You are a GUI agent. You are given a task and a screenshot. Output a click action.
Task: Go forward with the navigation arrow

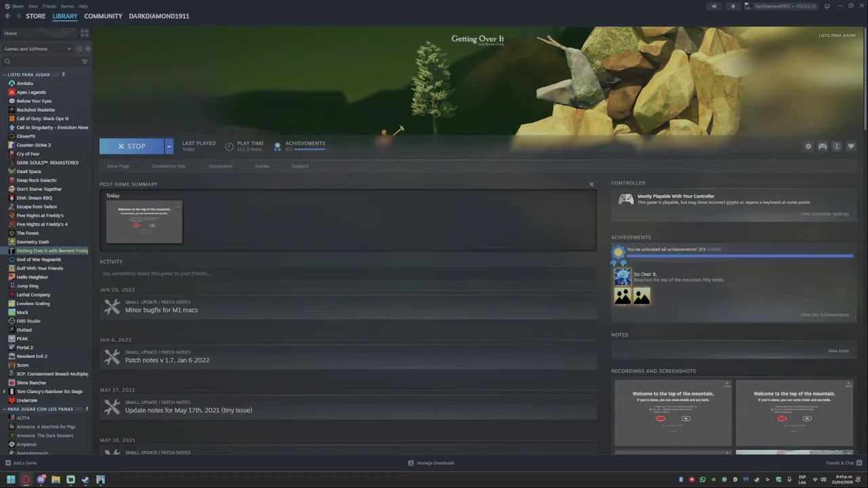tap(18, 16)
